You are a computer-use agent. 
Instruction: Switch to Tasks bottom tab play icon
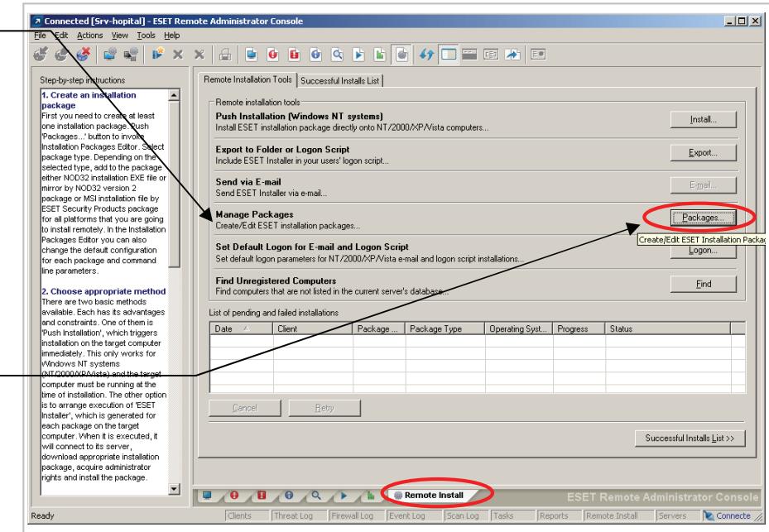tap(344, 496)
